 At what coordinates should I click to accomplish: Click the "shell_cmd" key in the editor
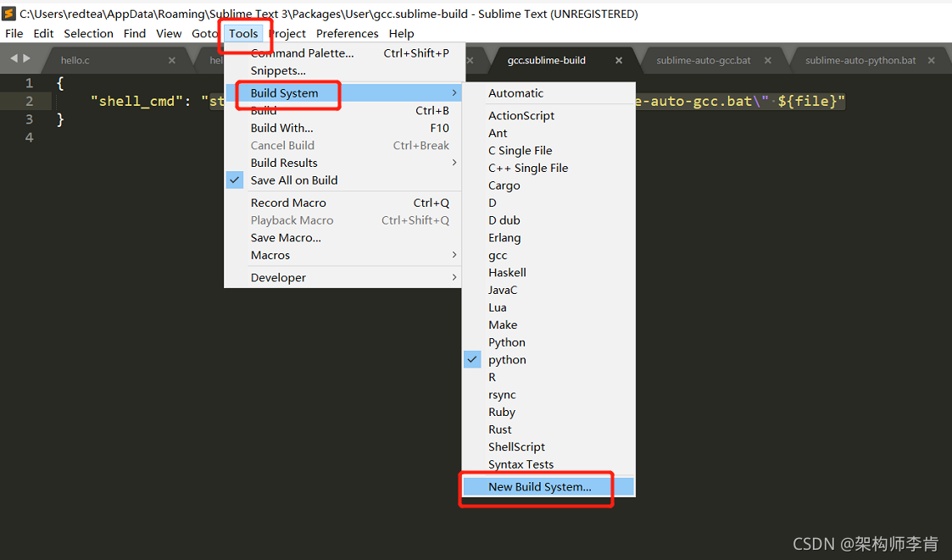point(136,102)
